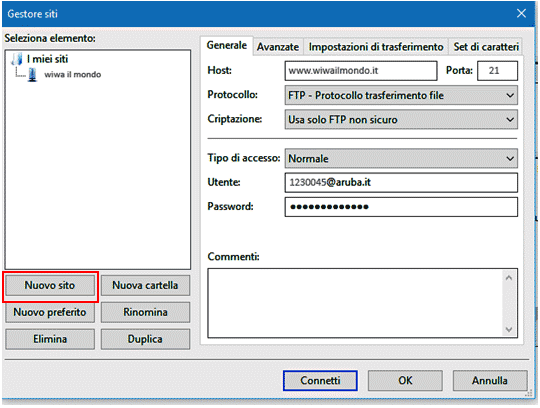Click the wiwa il mondo server icon
Image resolution: width=540 pixels, height=408 pixels.
pos(32,74)
